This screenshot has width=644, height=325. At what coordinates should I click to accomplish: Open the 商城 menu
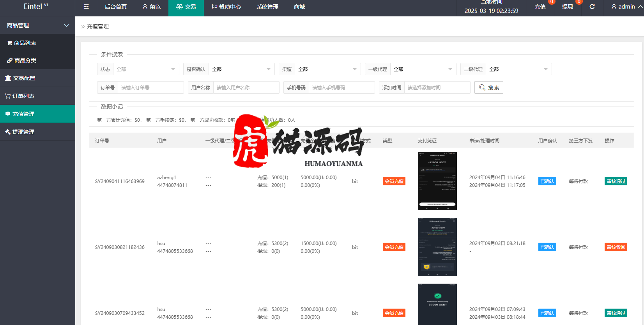[x=299, y=7]
